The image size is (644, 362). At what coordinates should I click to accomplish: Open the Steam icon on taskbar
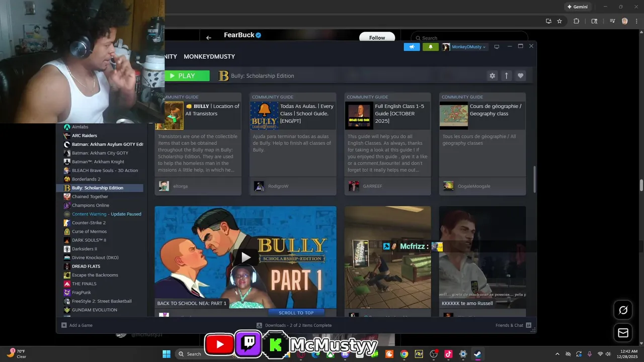477,354
